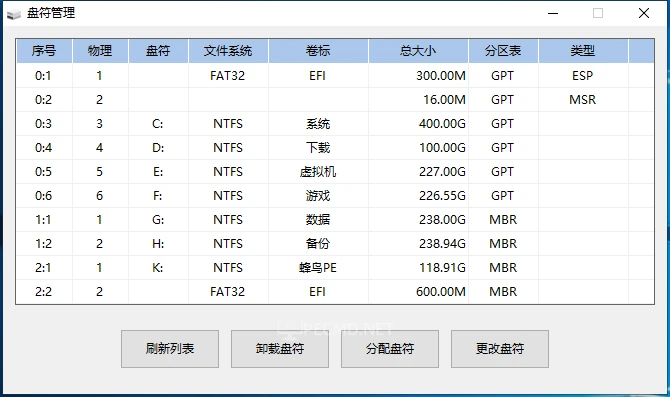Click the 虚拟机 volume label
Viewport: 670px width, 397px height.
318,172
